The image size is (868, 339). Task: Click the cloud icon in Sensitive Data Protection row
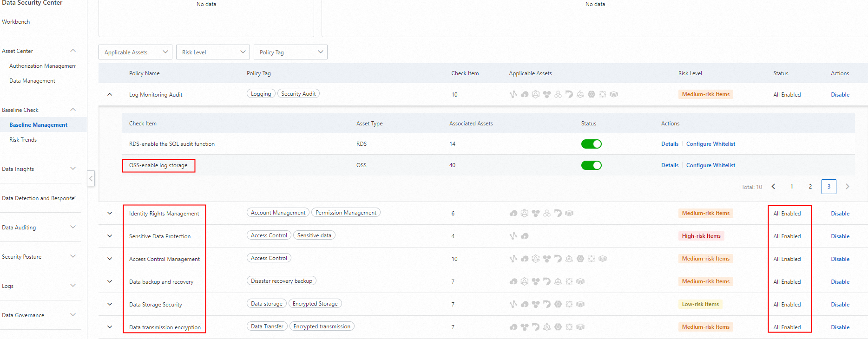tap(525, 236)
